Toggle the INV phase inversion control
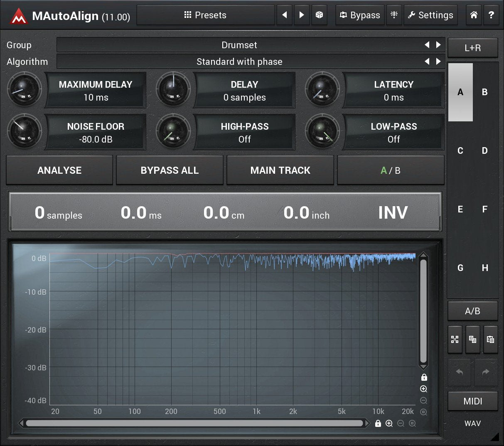Screen dimensions: 504x446 (x=393, y=212)
